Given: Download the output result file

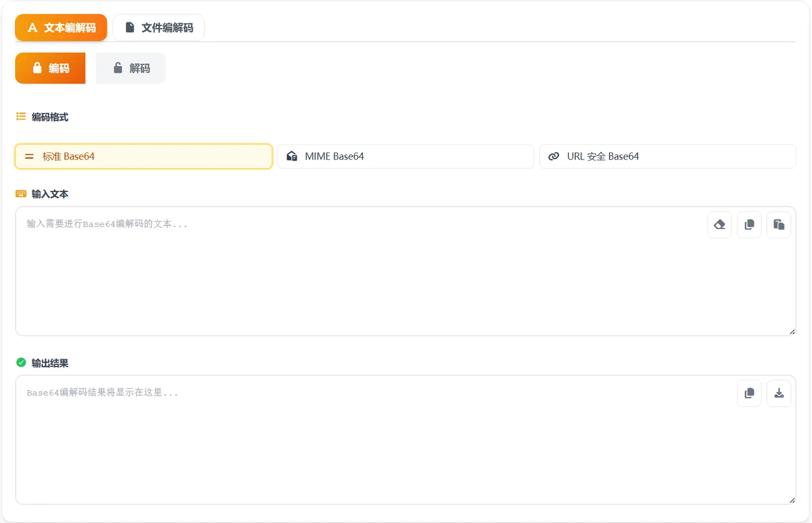Looking at the screenshot, I should point(779,394).
